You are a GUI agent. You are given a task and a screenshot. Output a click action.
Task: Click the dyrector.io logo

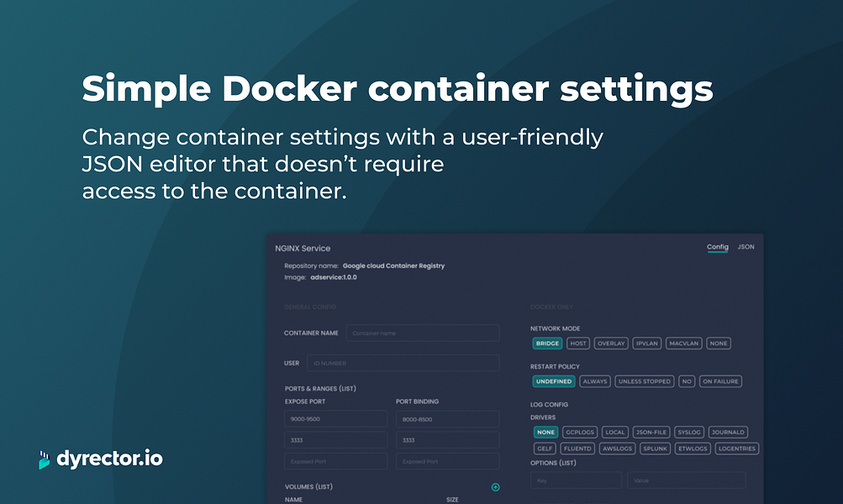point(101,459)
